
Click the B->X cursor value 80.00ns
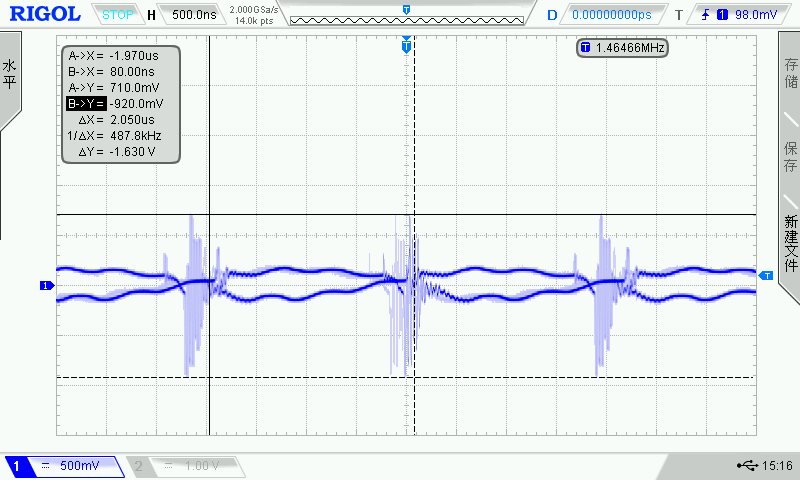(x=132, y=72)
